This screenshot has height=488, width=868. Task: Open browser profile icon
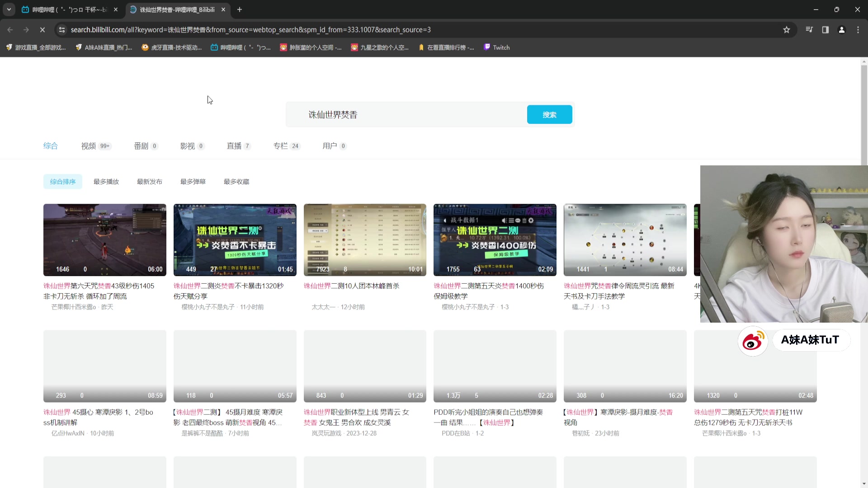click(x=842, y=30)
